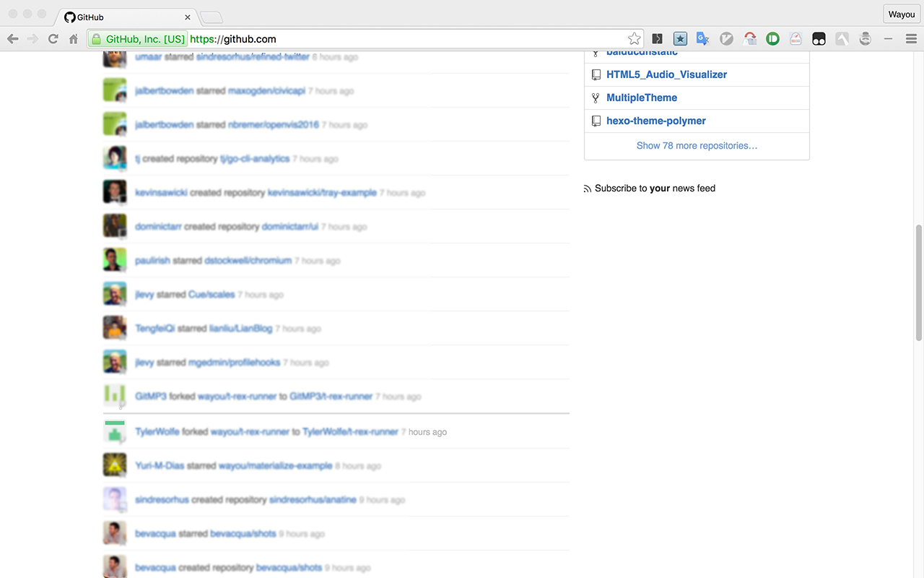Viewport: 924px width, 578px height.
Task: Open the HTML5_Audio_Visualizer repository
Action: pyautogui.click(x=666, y=74)
